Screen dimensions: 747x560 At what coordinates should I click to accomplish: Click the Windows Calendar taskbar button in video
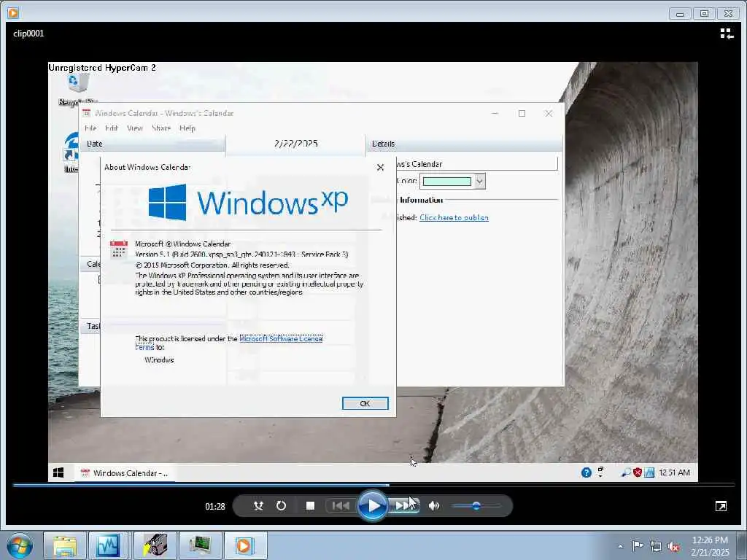coord(125,473)
